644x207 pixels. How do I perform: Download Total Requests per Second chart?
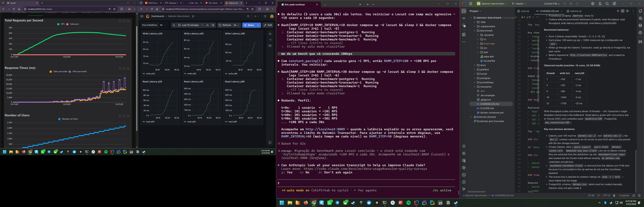coord(128,21)
